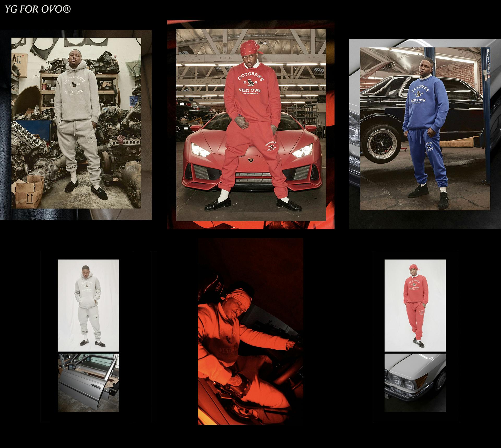The height and width of the screenshot is (448, 501).
Task: Open the gray hoodie junkyard photo
Action: pyautogui.click(x=76, y=123)
